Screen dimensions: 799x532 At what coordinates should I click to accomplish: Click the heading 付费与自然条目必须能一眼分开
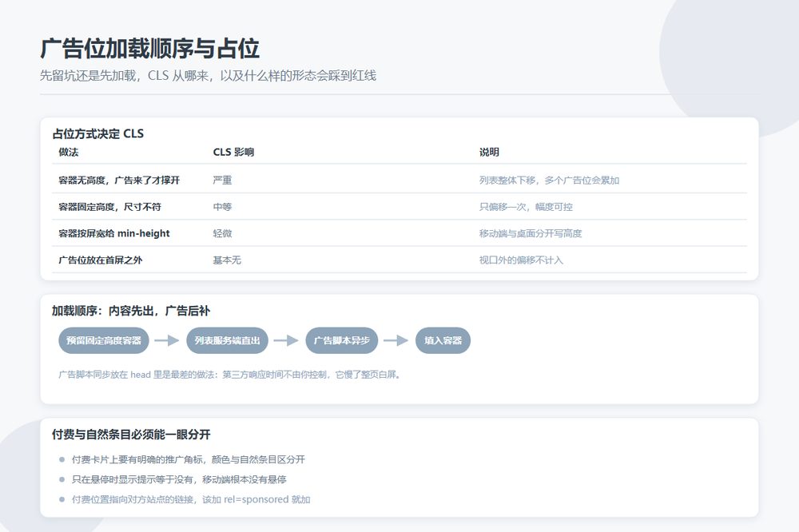(x=131, y=435)
